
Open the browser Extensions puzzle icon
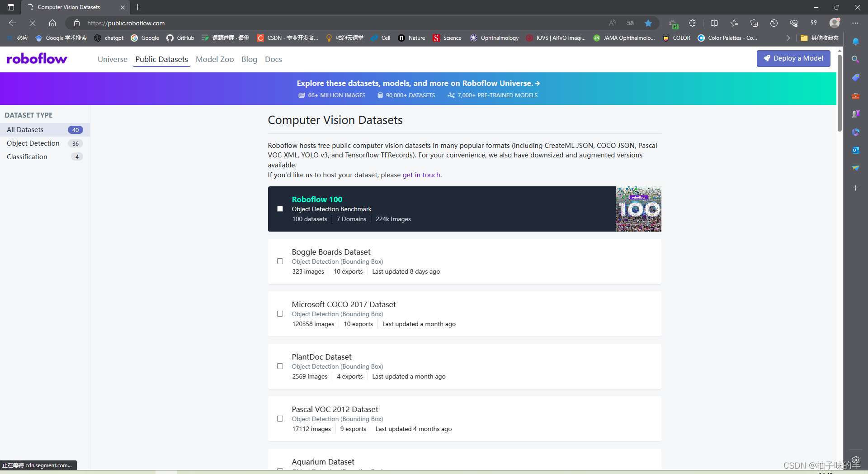[x=692, y=23]
